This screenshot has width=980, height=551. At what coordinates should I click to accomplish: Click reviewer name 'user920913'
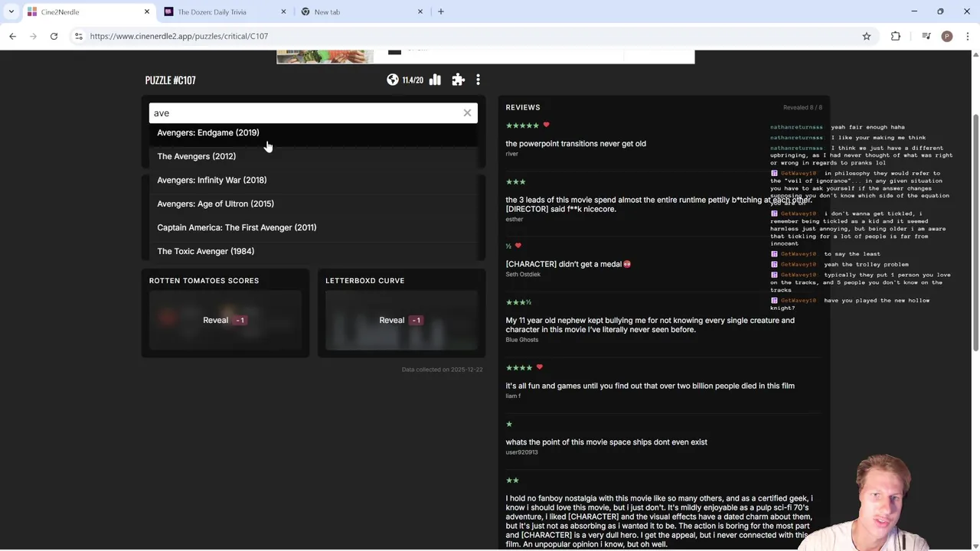pos(522,452)
